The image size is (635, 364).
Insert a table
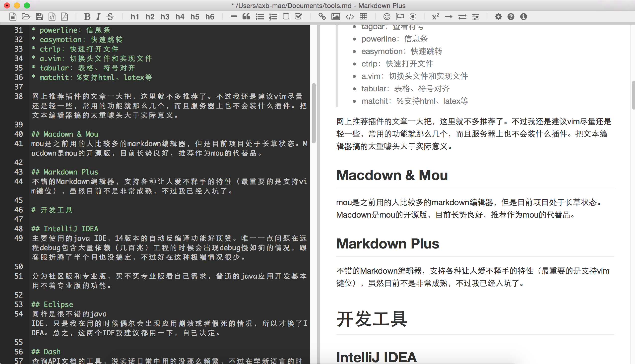click(x=364, y=17)
